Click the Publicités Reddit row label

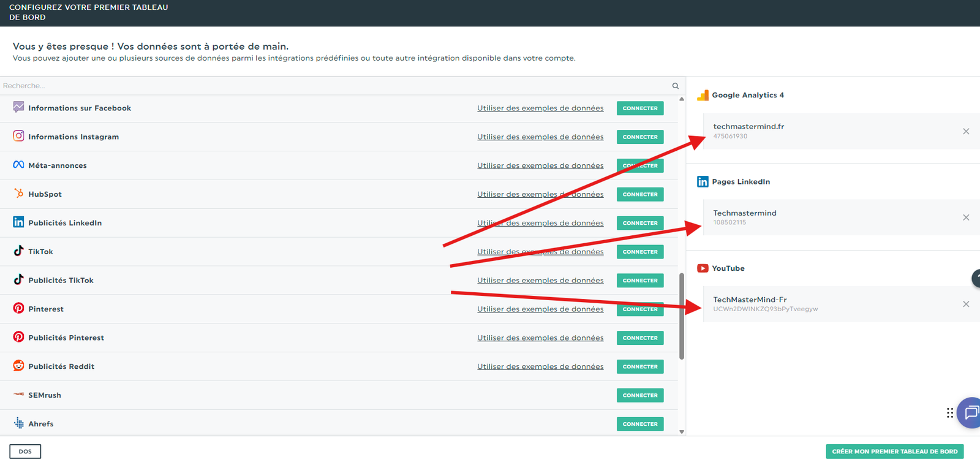click(x=61, y=366)
